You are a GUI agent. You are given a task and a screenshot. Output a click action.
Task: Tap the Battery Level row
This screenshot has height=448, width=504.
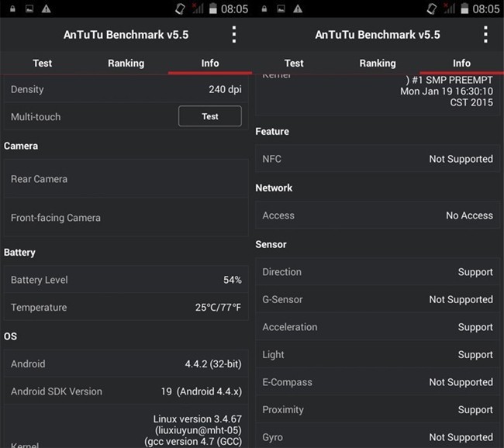126,280
